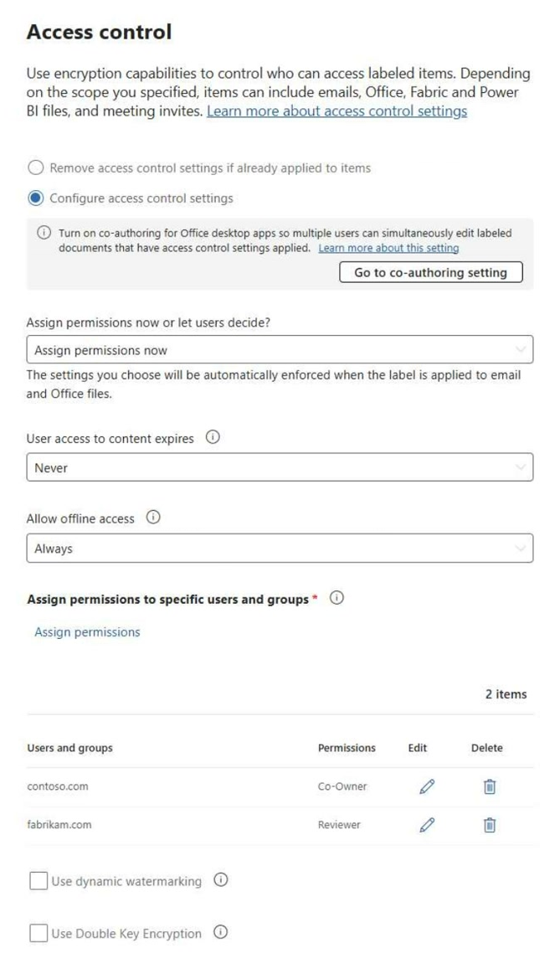This screenshot has height=974, width=560.
Task: Enable Use Double Key Encryption checkbox
Action: coord(39,933)
